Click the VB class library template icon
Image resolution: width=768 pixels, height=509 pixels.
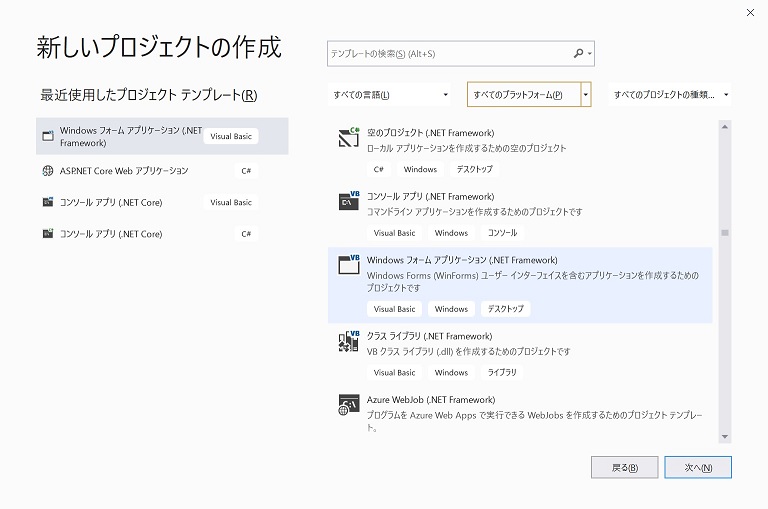tap(349, 341)
